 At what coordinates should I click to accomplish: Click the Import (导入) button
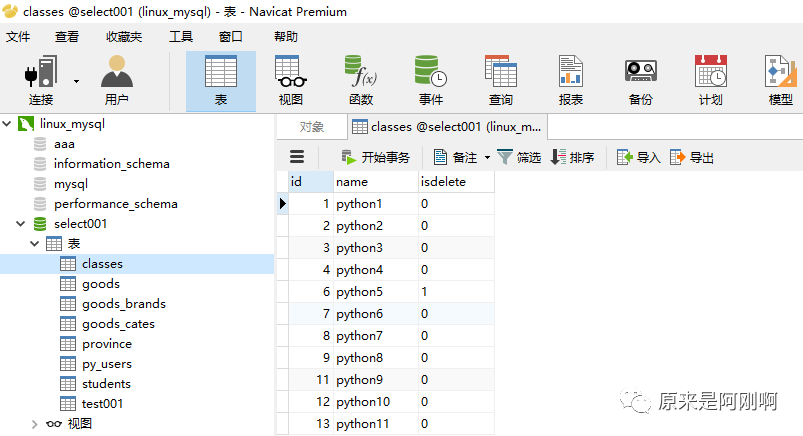[x=639, y=157]
